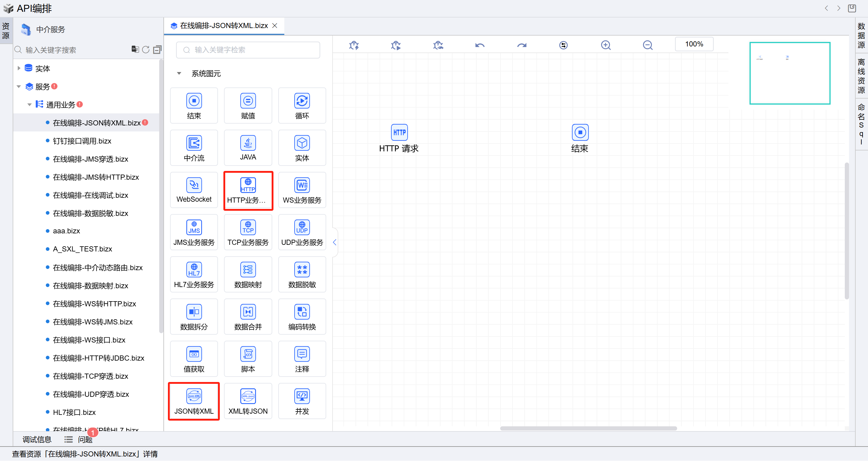Open the 问题 tab
The width and height of the screenshot is (868, 461).
click(x=85, y=439)
